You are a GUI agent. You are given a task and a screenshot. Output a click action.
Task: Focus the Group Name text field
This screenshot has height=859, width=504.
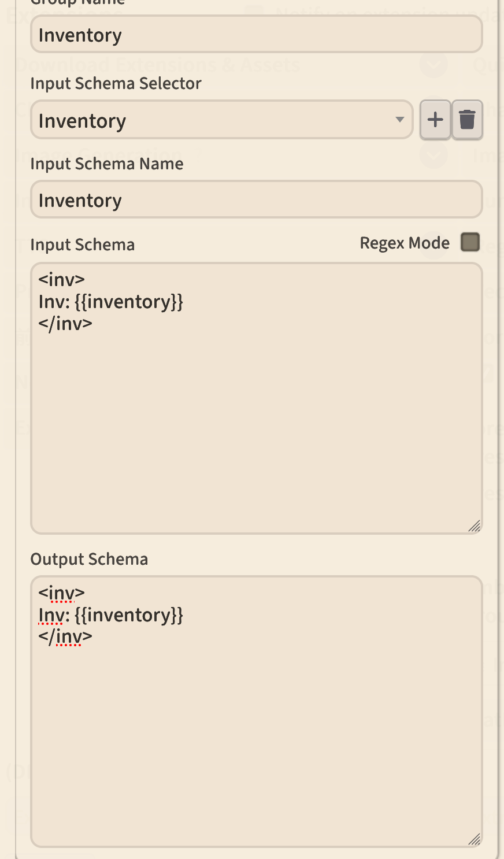click(x=256, y=35)
